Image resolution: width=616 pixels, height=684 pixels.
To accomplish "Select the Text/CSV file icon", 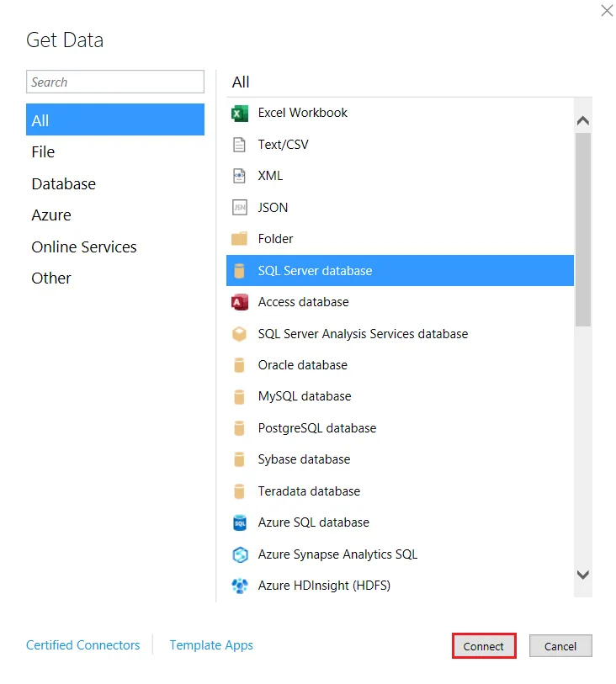I will [240, 145].
